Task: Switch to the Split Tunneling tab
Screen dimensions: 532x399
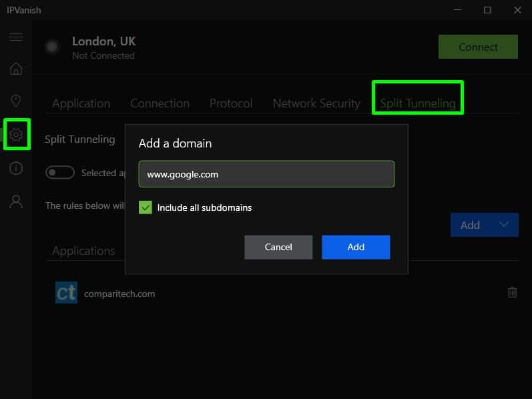Action: [418, 103]
